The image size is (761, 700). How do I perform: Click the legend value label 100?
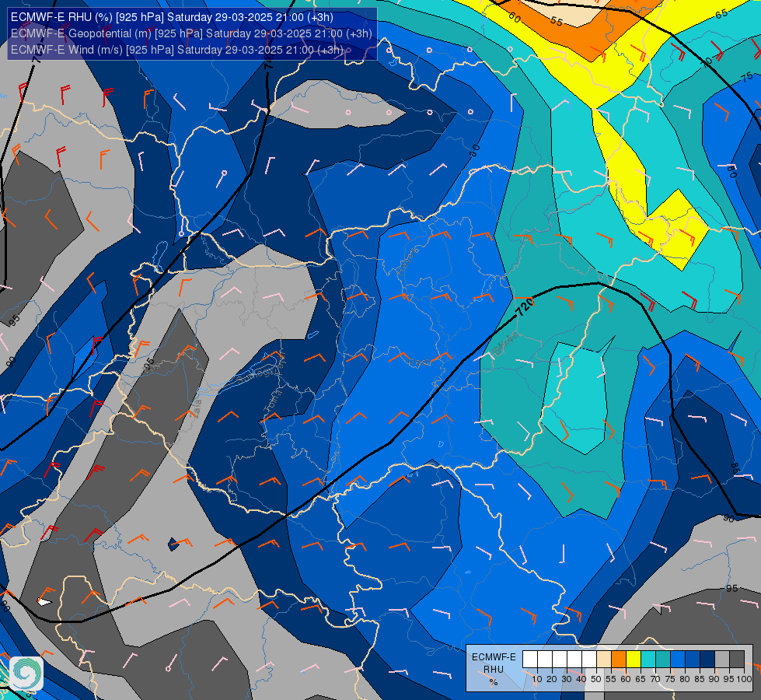click(x=744, y=679)
